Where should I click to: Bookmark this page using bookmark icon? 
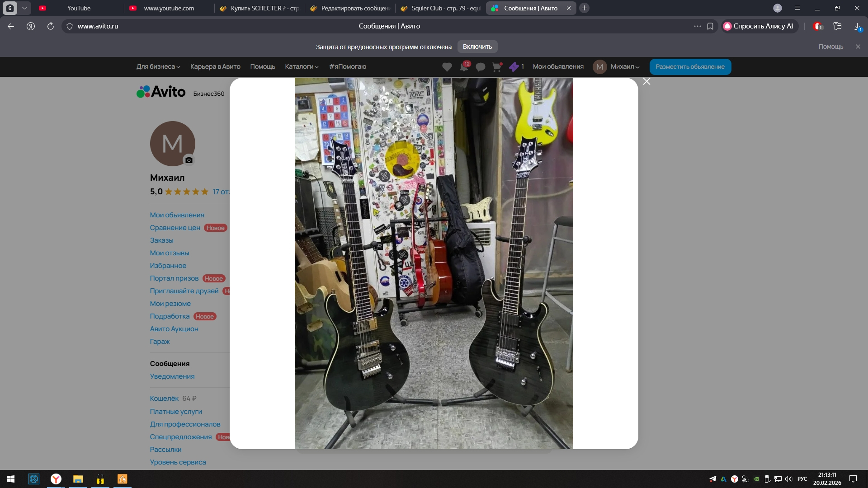pos(710,26)
